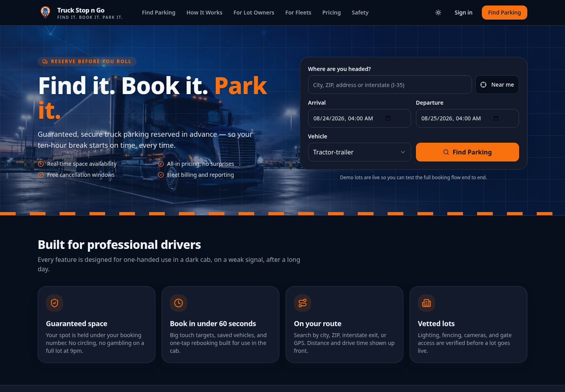This screenshot has width=565, height=392.
Task: Click the demo lots notice text
Action: click(x=414, y=178)
